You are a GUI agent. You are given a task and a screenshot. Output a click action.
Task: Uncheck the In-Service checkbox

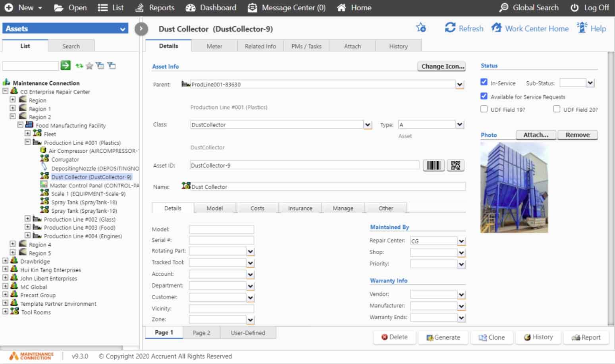484,82
